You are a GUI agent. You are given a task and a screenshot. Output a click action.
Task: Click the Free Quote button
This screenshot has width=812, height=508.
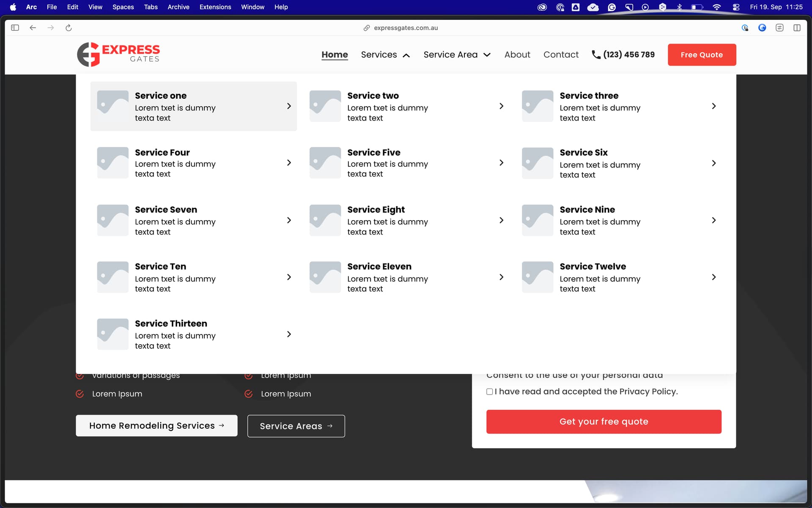[702, 55]
